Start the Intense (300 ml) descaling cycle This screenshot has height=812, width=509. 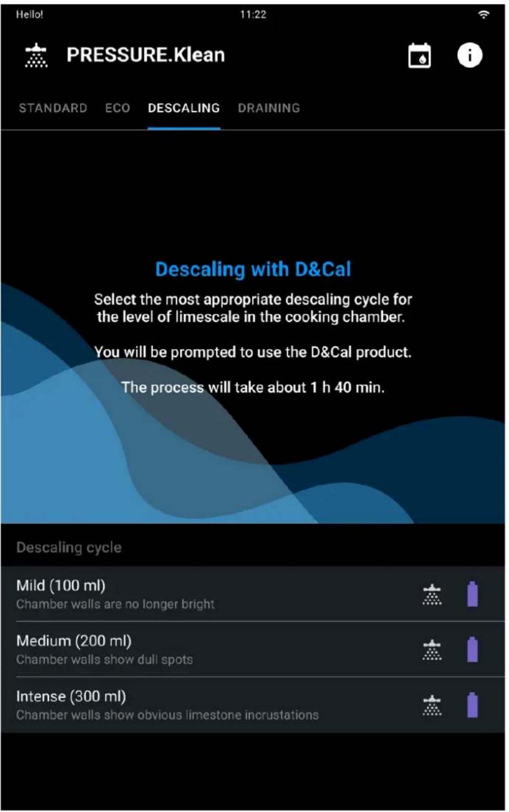[x=253, y=705]
